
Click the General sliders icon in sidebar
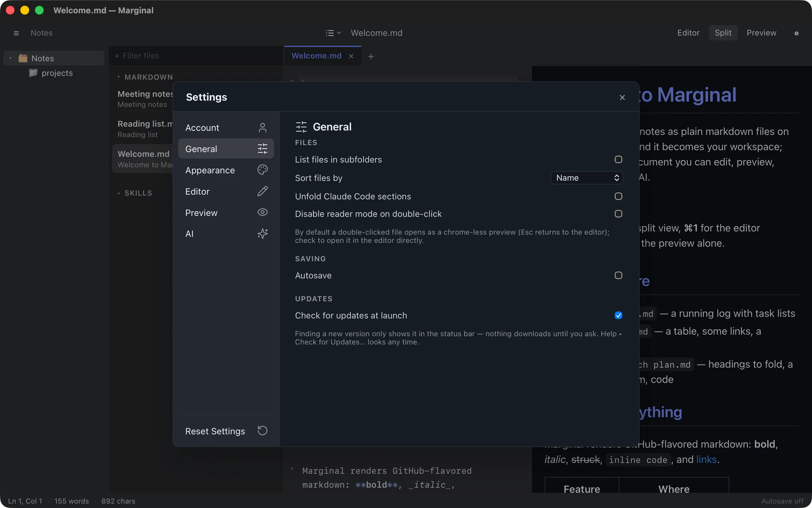coord(262,149)
